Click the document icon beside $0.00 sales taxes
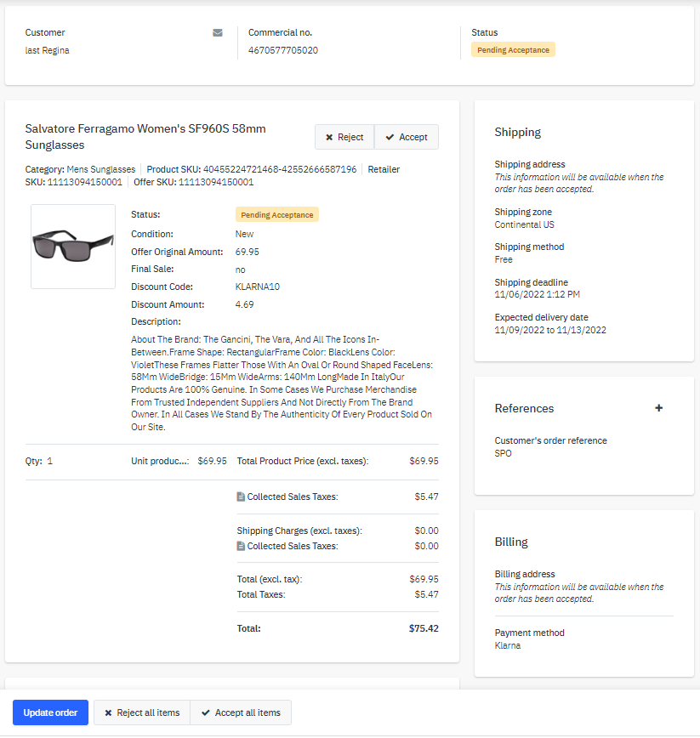Image resolution: width=700 pixels, height=738 pixels. (x=241, y=546)
